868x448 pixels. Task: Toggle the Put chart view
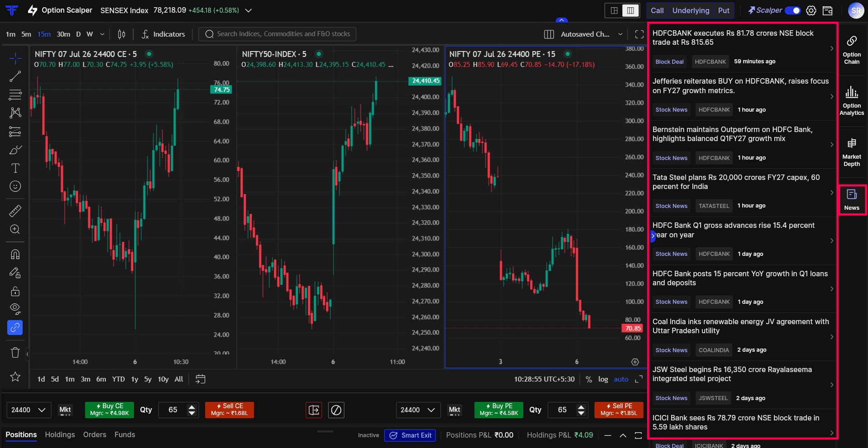[724, 10]
